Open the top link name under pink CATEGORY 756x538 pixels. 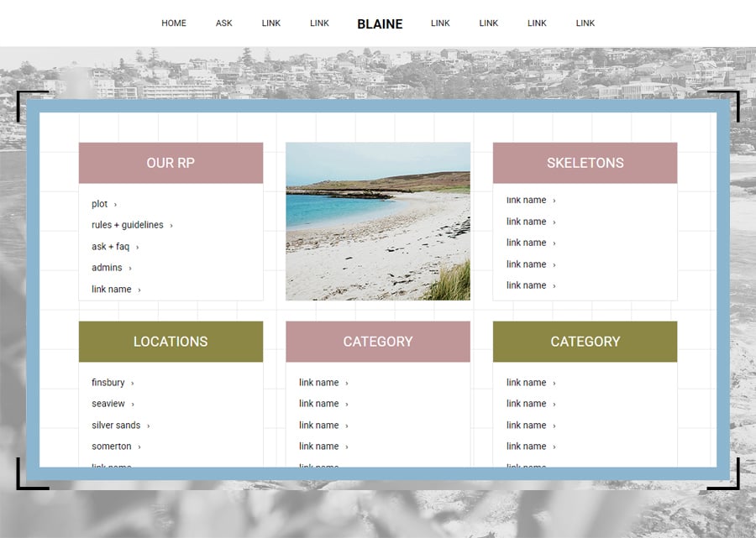[x=318, y=383]
